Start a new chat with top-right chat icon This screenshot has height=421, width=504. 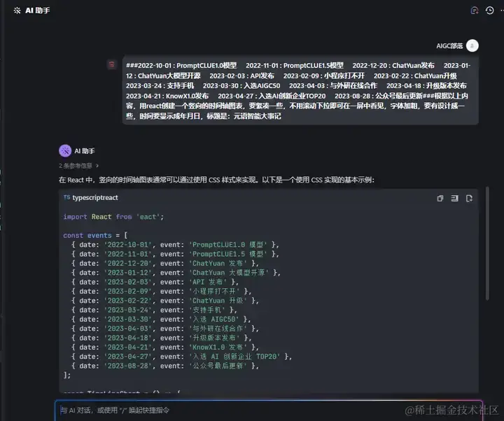[474, 10]
